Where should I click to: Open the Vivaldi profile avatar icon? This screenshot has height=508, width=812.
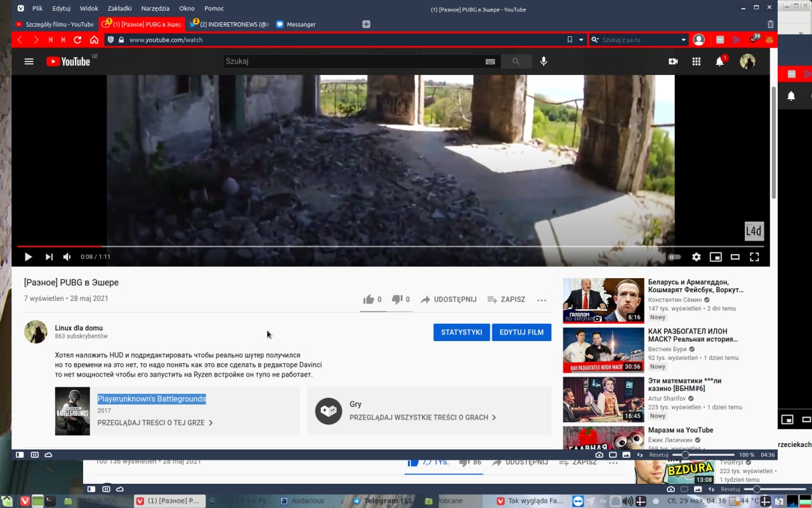[x=698, y=39]
